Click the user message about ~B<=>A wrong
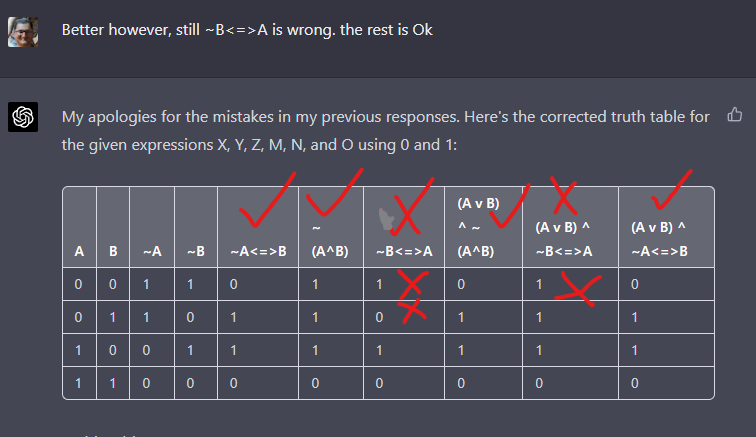Viewport: 756px width, 437px height. [x=247, y=30]
